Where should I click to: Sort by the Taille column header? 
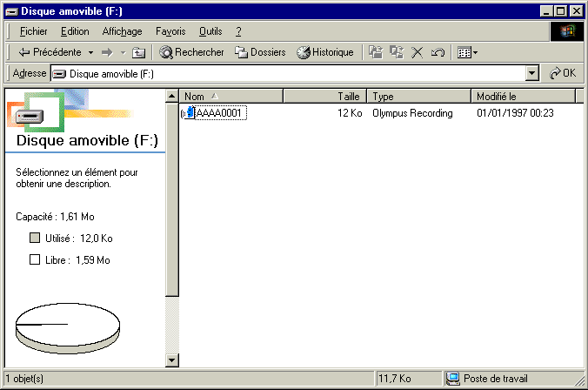point(324,97)
